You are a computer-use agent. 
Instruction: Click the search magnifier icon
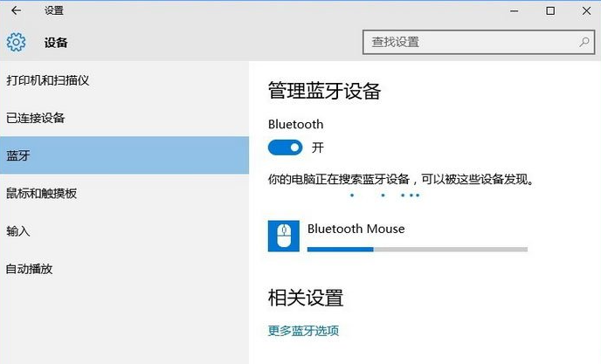click(584, 42)
